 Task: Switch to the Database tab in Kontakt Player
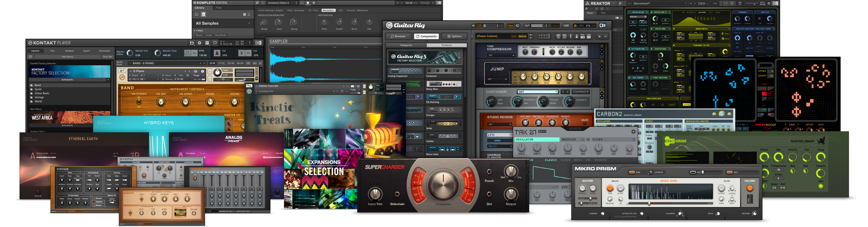coord(69,51)
